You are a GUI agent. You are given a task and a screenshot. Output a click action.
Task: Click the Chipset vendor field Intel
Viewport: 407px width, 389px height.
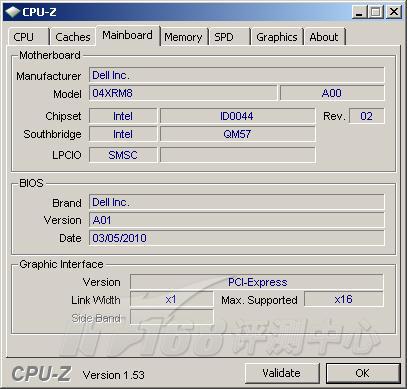(x=123, y=116)
